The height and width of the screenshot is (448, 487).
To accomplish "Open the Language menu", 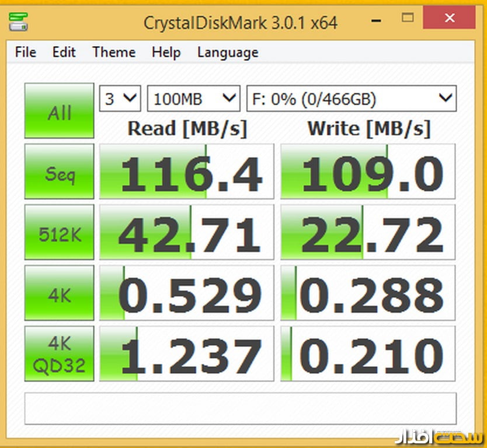I will coord(228,52).
